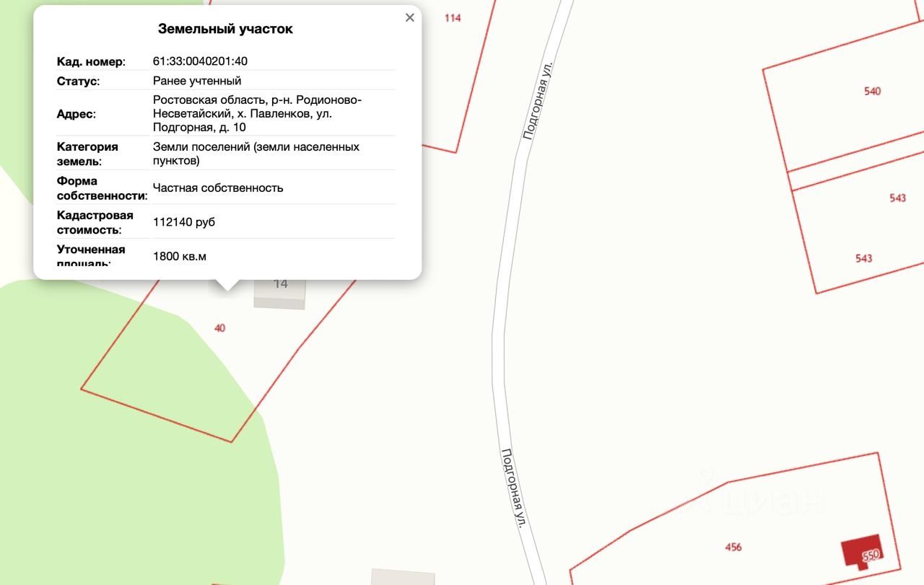Viewport: 924px width, 585px height.
Task: Select parcel number 456
Action: [x=733, y=547]
